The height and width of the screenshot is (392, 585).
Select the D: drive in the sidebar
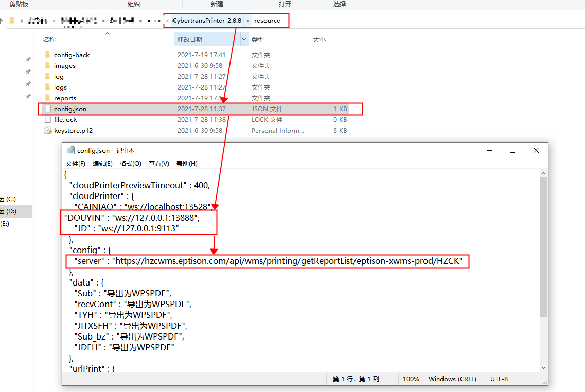click(x=10, y=211)
